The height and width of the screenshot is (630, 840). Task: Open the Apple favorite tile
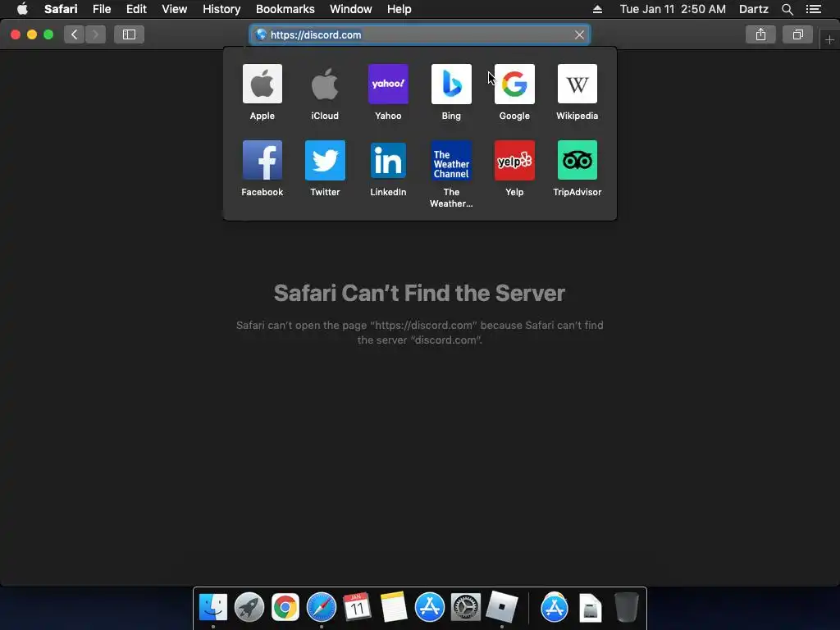[262, 84]
